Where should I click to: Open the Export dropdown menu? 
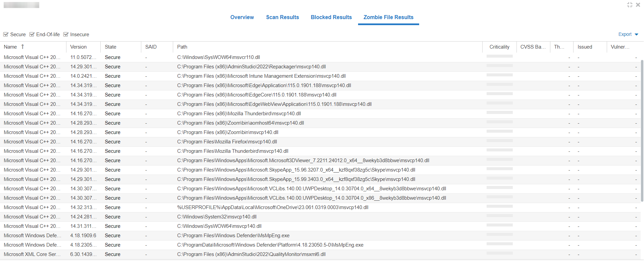625,34
